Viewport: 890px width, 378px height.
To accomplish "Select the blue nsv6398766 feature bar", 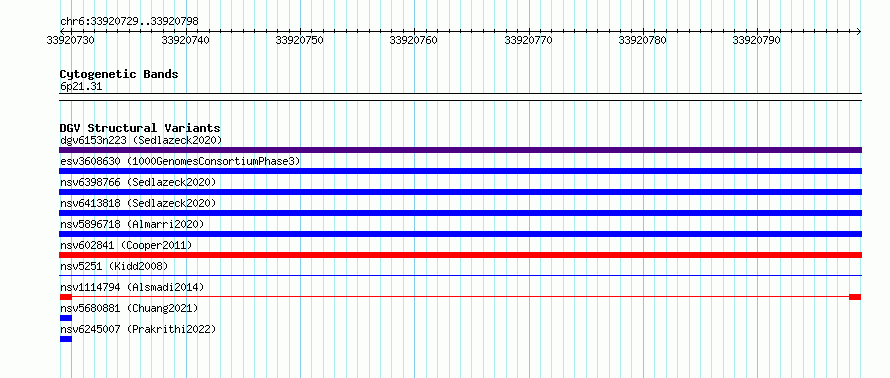I will [460, 192].
